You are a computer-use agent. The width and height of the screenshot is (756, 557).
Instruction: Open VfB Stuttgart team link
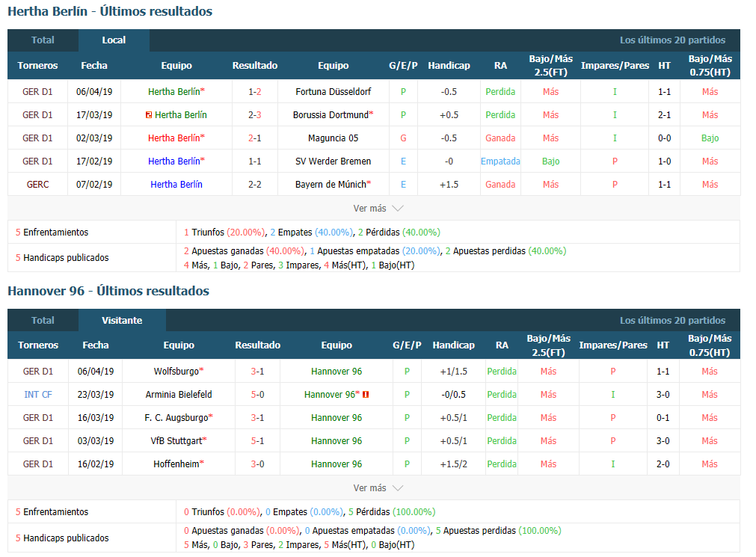point(176,441)
